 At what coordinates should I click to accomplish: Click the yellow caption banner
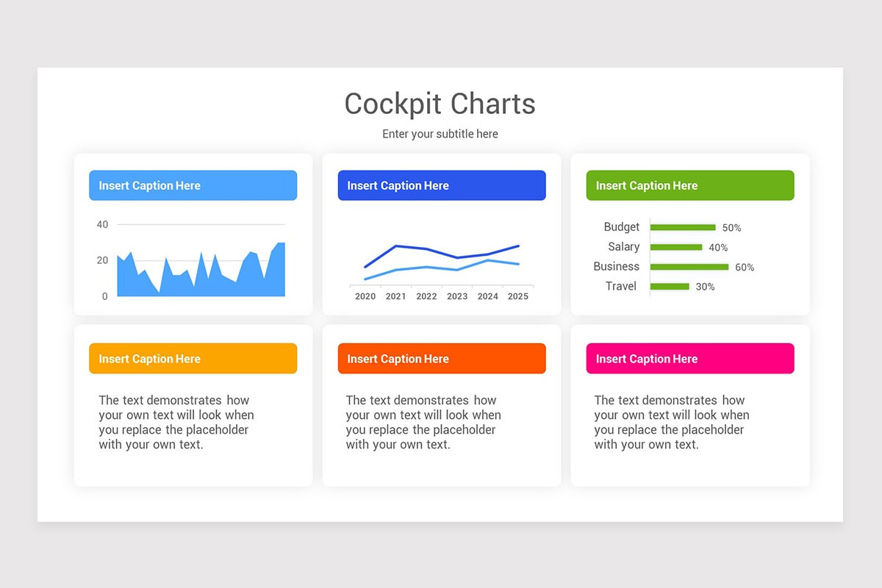(x=193, y=358)
